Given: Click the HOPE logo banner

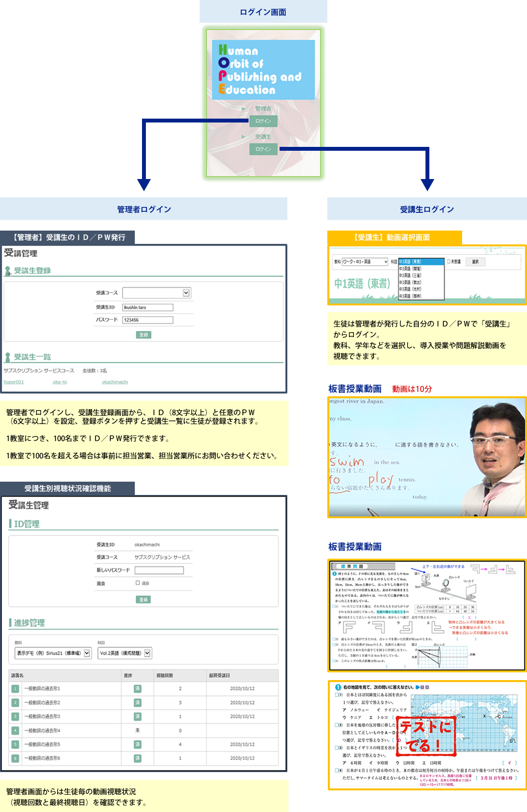Looking at the screenshot, I should pos(263,70).
